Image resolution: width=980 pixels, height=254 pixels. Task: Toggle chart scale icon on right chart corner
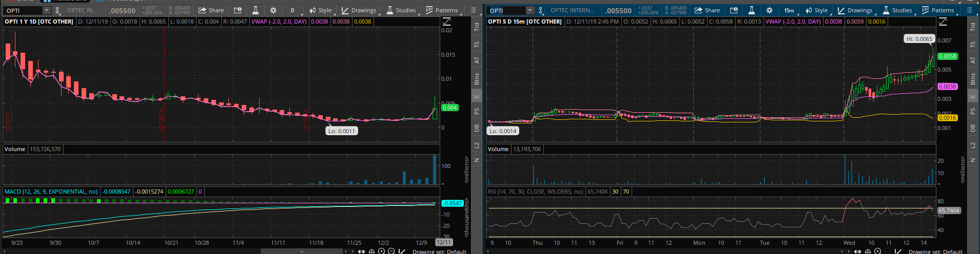[x=943, y=22]
